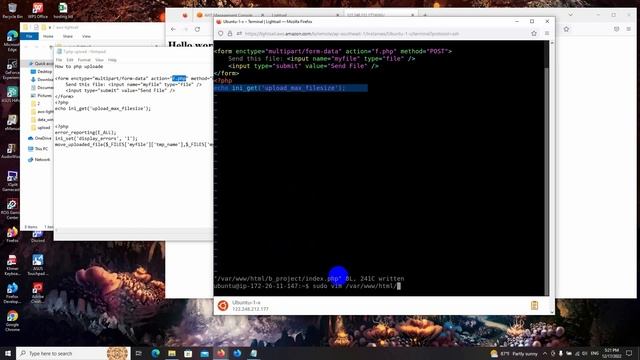Viewport: 640px width, 360px height.
Task: Click in the Windows search box
Action: [73, 353]
